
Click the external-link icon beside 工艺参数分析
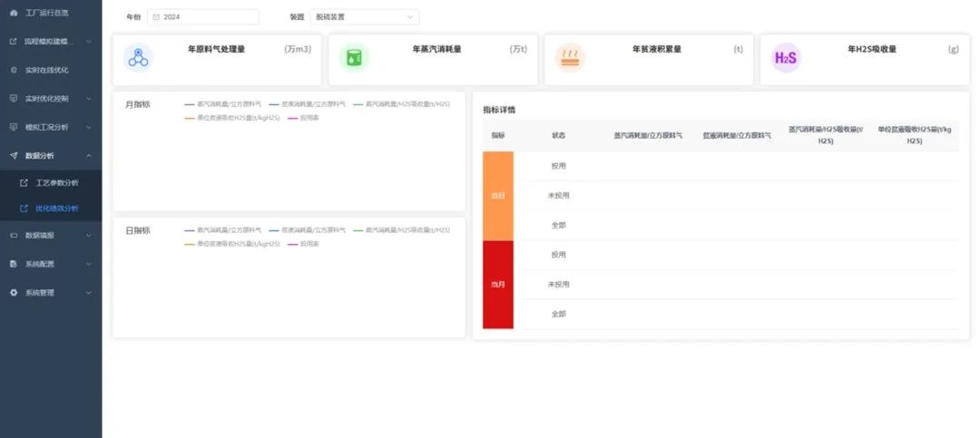click(x=24, y=183)
